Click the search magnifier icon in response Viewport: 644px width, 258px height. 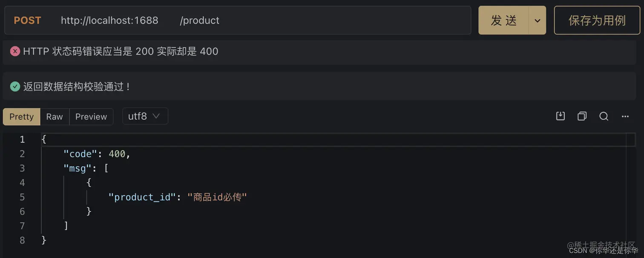pos(604,116)
